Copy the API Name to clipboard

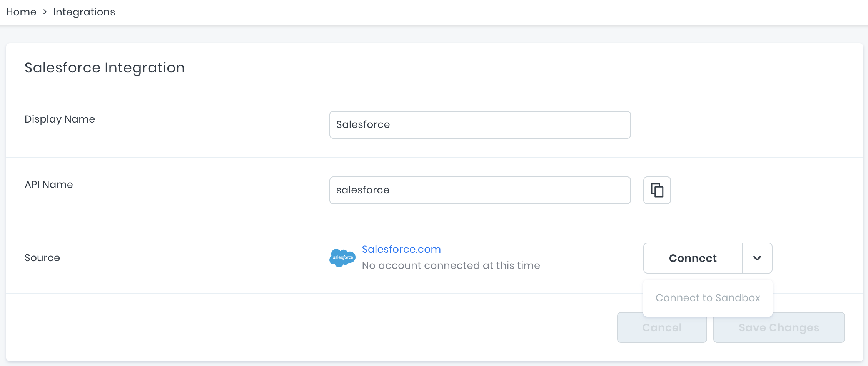point(657,190)
